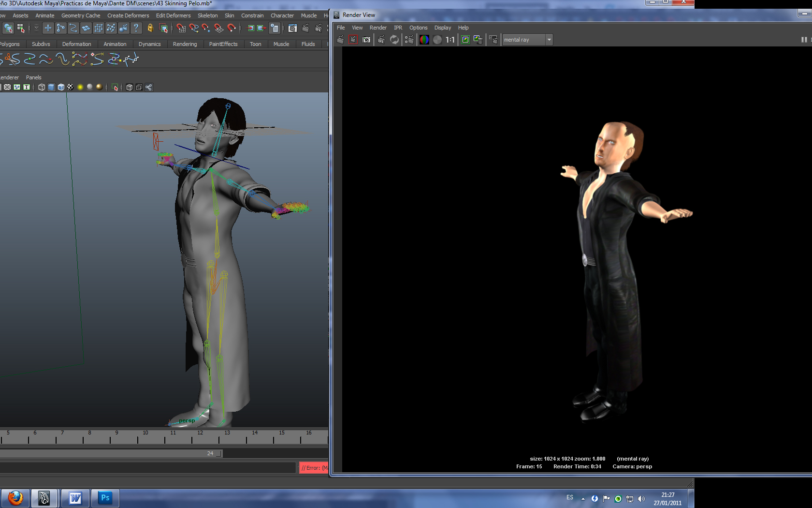Image resolution: width=812 pixels, height=508 pixels.
Task: Open the Skeleton menu
Action: (207, 15)
